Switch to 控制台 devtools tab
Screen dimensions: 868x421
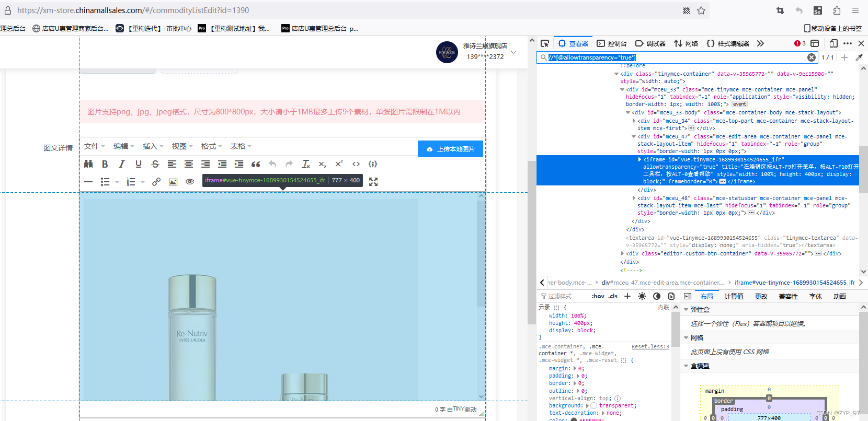click(x=612, y=43)
